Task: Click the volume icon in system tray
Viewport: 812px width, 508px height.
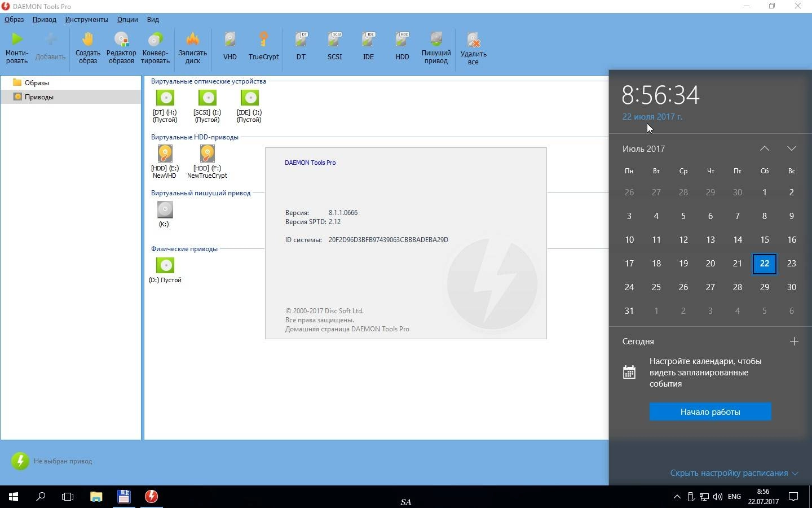Action: 717,497
